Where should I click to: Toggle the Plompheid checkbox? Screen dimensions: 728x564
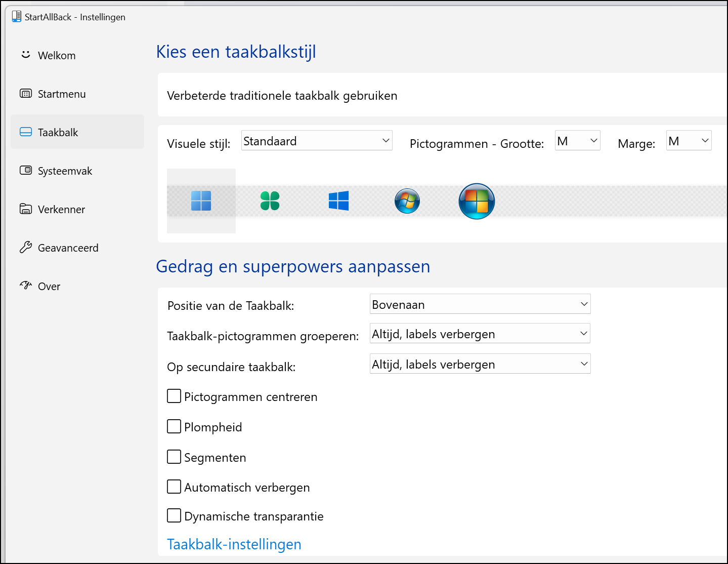[174, 427]
